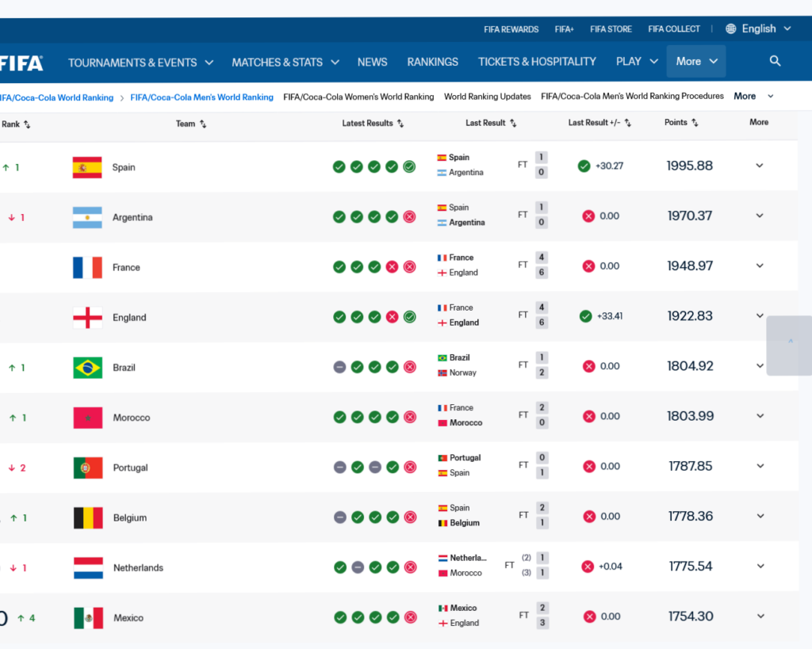Open Tickets & Hospitality page
The width and height of the screenshot is (812, 649).
(x=537, y=62)
